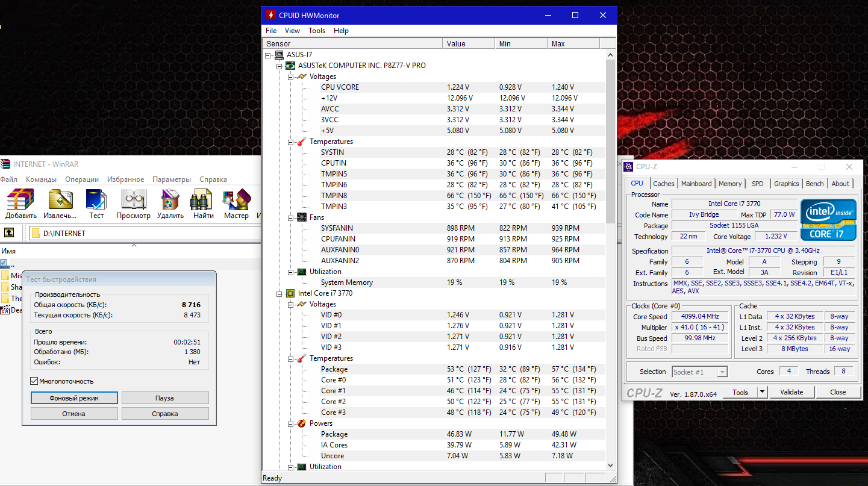This screenshot has width=868, height=486.
Task: Click the Справка button in the benchmark dialog
Action: (165, 414)
